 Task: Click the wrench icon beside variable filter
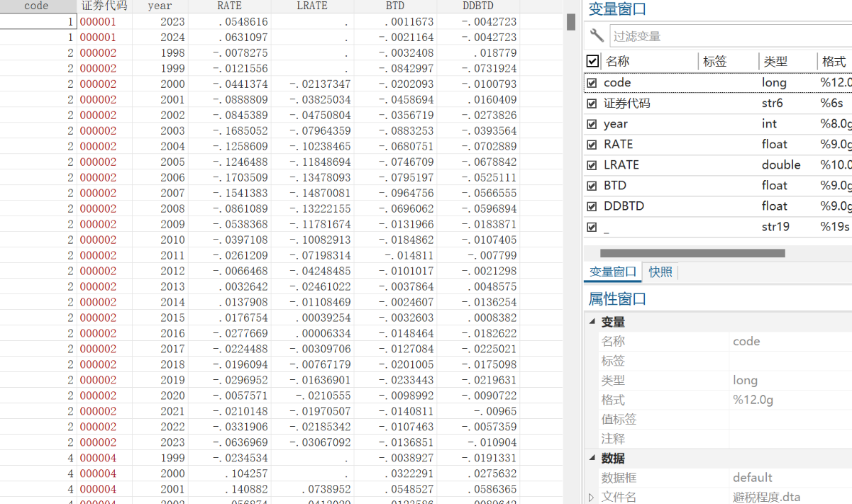[597, 35]
